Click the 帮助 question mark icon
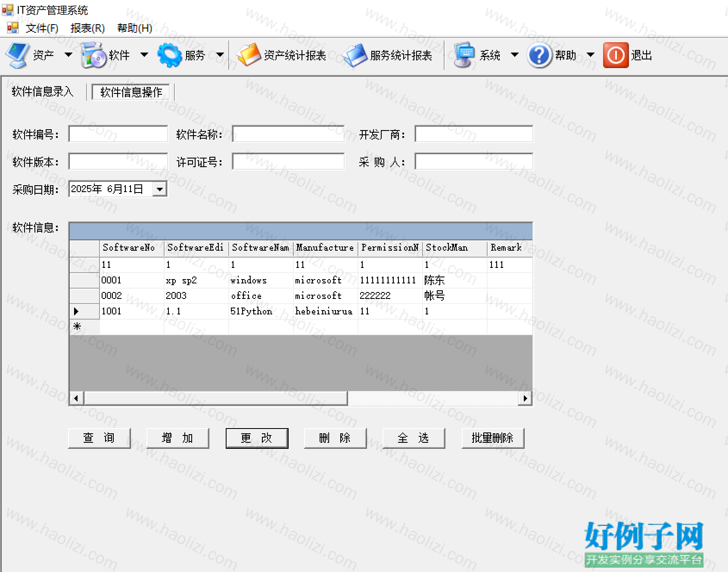The height and width of the screenshot is (572, 728). (539, 55)
